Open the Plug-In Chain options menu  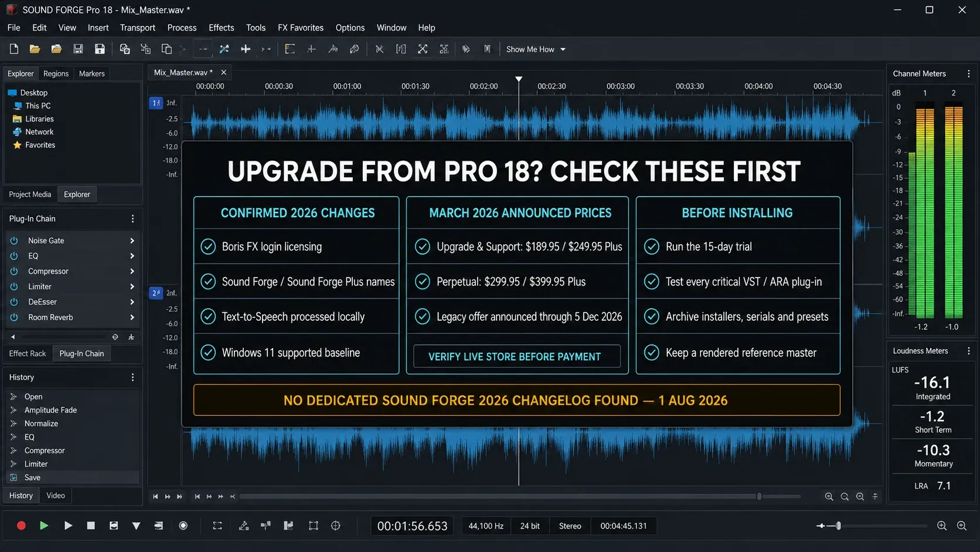(132, 219)
